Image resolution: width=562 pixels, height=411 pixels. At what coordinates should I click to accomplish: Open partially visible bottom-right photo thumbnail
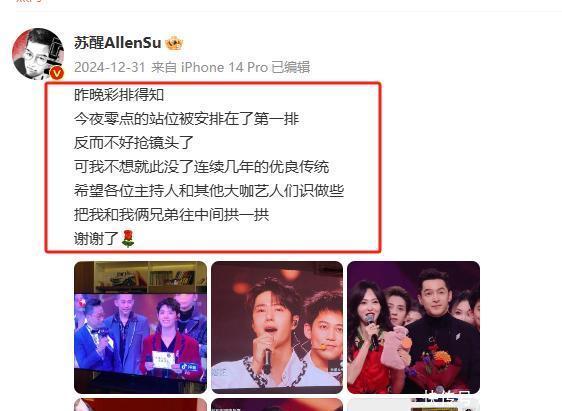pyautogui.click(x=413, y=405)
